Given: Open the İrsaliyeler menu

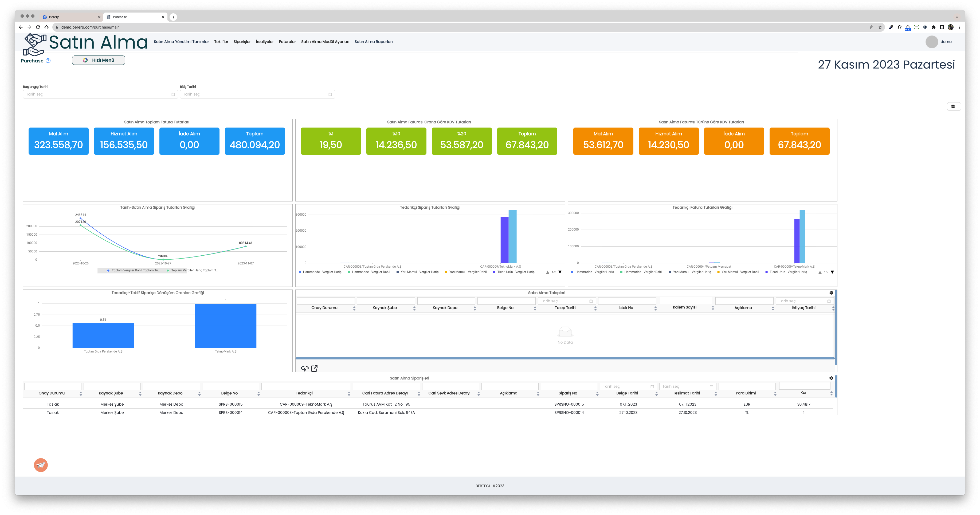Looking at the screenshot, I should [265, 42].
